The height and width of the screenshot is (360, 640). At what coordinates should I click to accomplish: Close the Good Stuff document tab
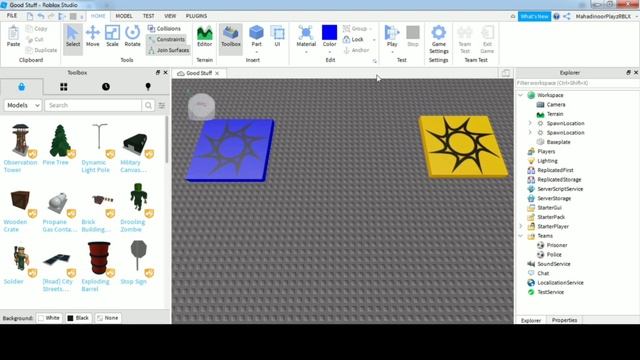coord(217,73)
